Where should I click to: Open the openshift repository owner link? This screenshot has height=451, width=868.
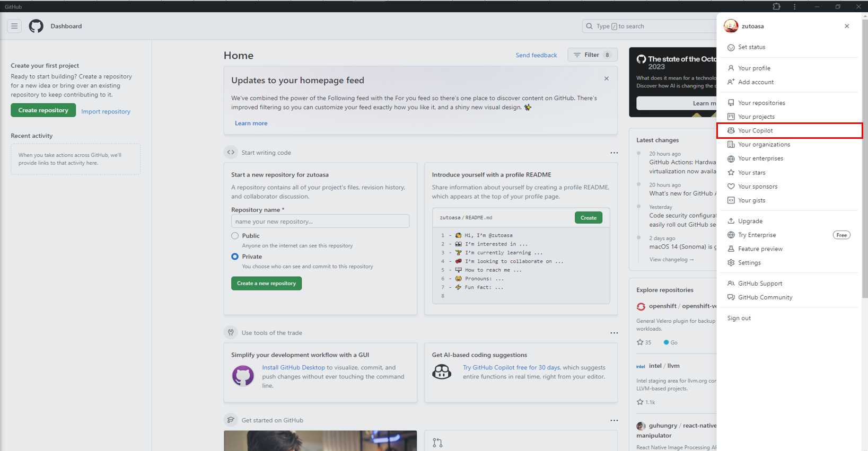[x=662, y=306]
